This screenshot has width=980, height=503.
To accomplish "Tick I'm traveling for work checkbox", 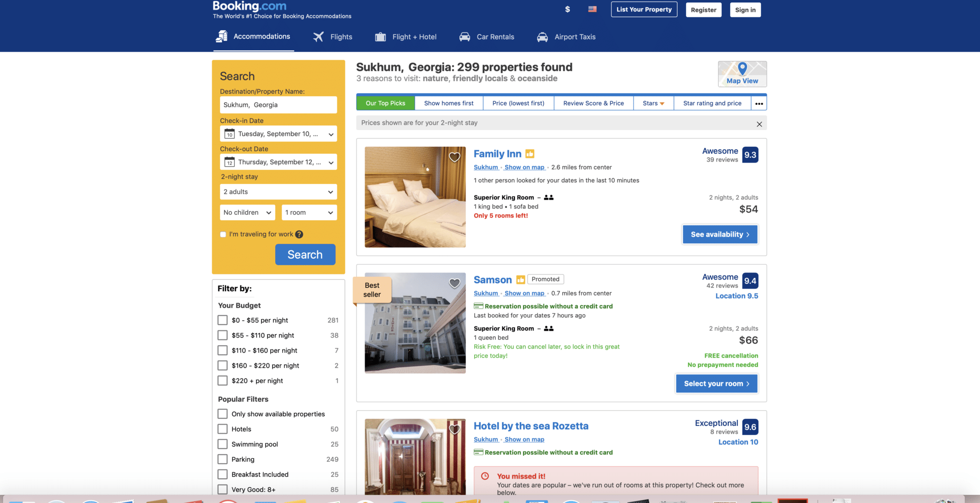I will point(223,234).
